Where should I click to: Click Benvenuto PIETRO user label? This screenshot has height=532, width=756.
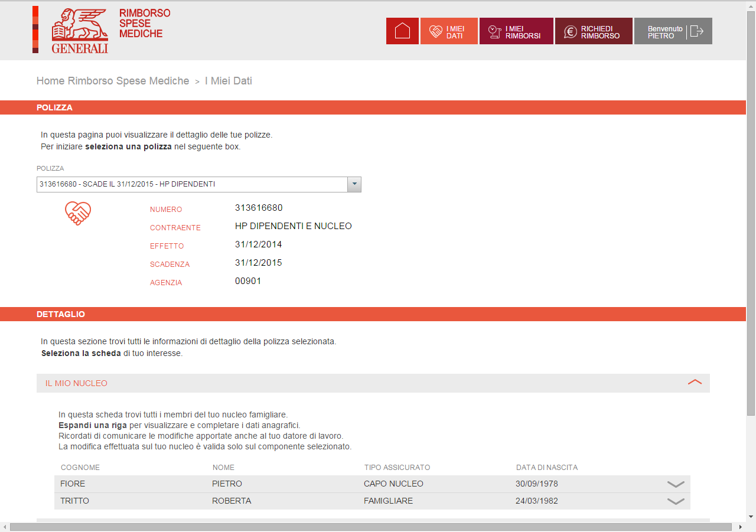click(665, 32)
